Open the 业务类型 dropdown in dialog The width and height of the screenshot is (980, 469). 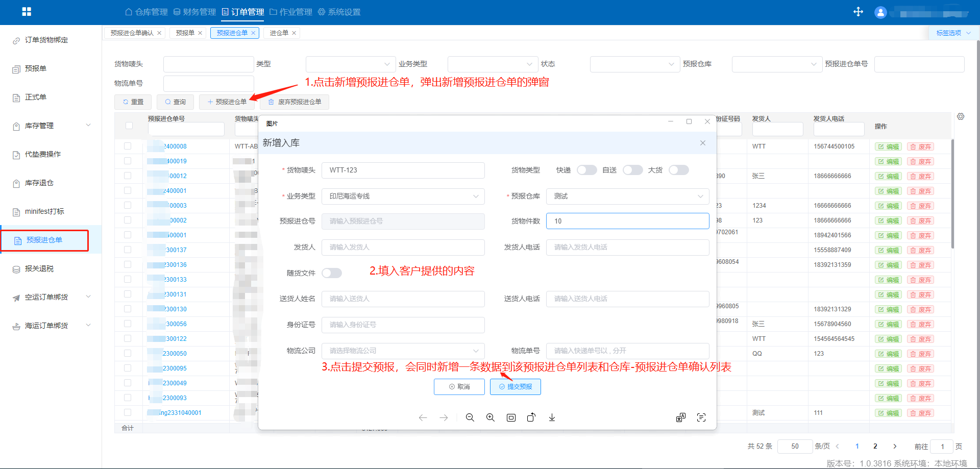[403, 196]
